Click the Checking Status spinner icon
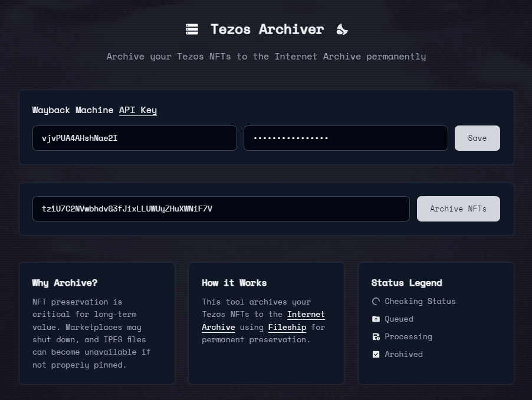 (x=376, y=301)
